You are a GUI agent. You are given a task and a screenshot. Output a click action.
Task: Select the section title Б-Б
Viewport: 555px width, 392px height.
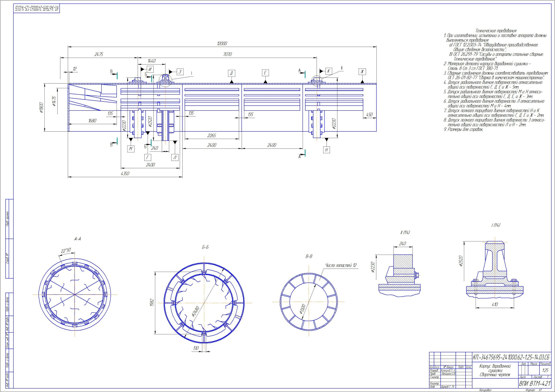[x=205, y=247]
